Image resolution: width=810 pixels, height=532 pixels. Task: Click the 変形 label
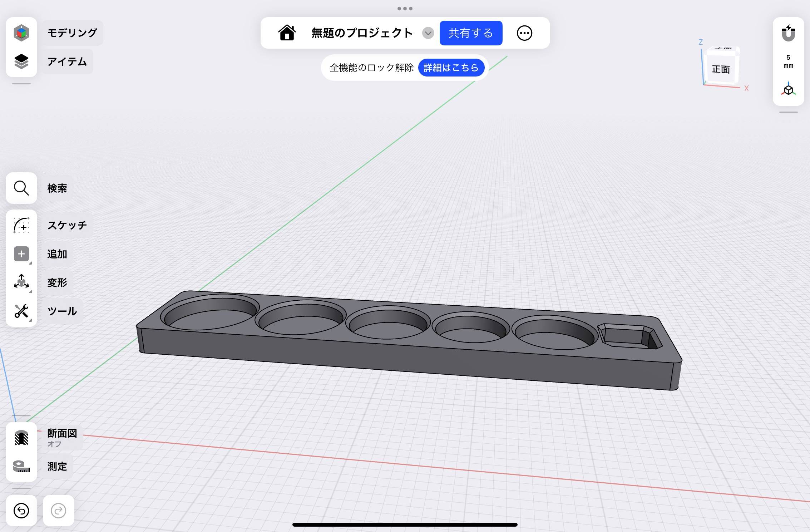coord(57,282)
